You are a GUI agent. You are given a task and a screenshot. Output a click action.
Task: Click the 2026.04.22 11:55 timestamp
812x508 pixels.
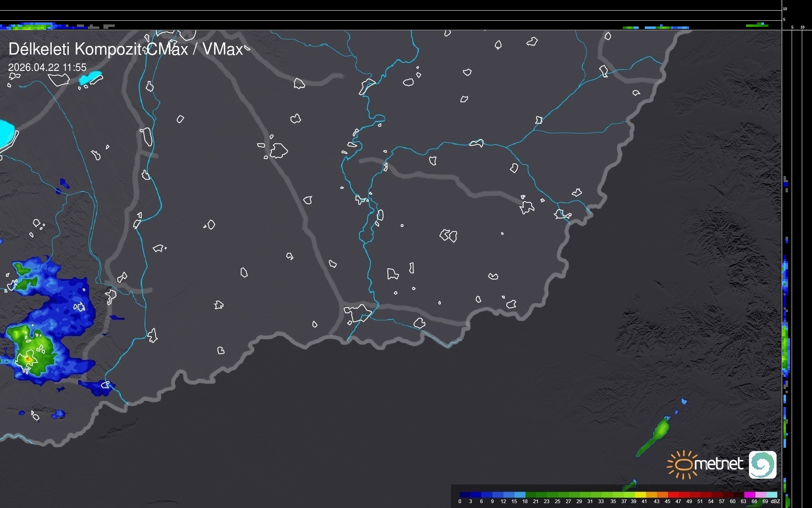pyautogui.click(x=47, y=67)
